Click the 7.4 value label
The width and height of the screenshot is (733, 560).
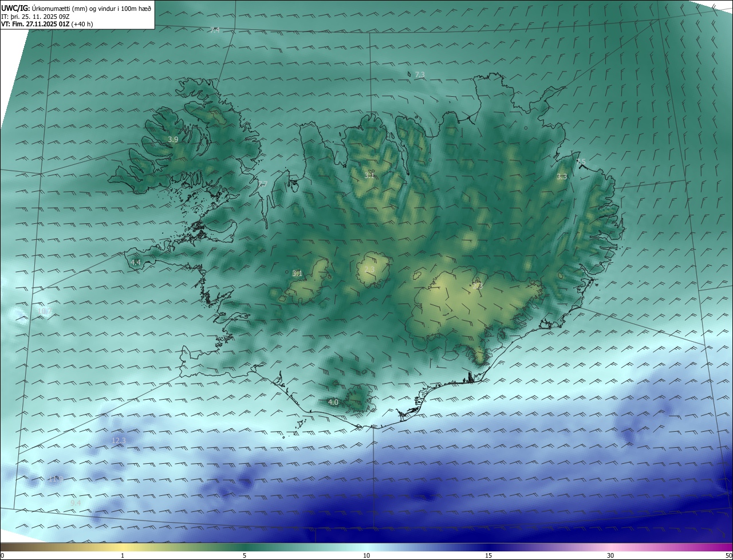coord(215,30)
